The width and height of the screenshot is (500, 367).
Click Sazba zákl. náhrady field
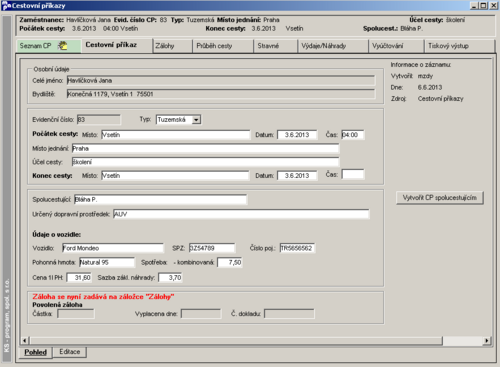pyautogui.click(x=170, y=277)
